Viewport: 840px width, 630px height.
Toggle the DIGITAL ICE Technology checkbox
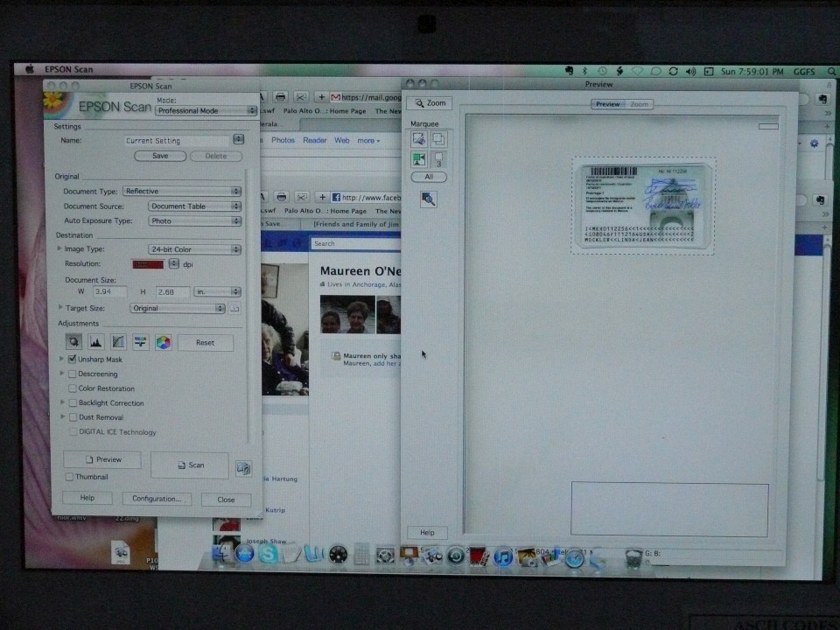73,431
